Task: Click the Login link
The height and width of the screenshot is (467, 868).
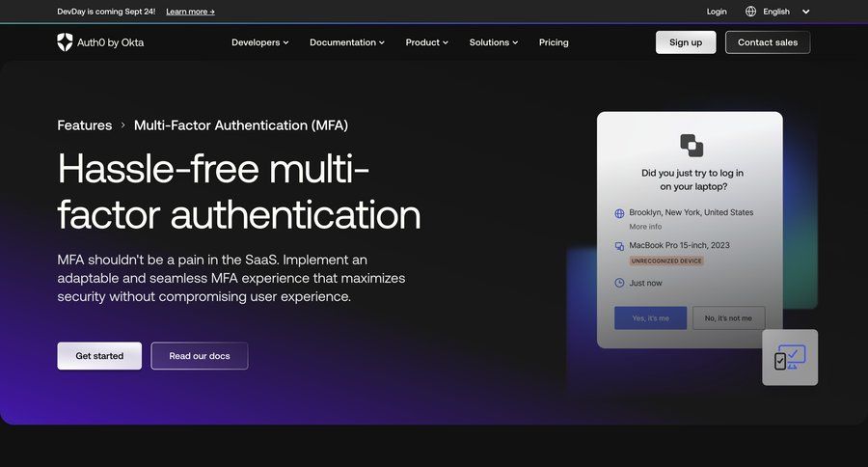Action: tap(717, 12)
